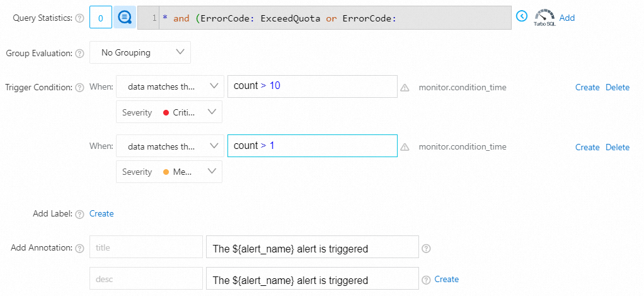Click help icon next to Add Label
This screenshot has width=644, height=296.
79,215
